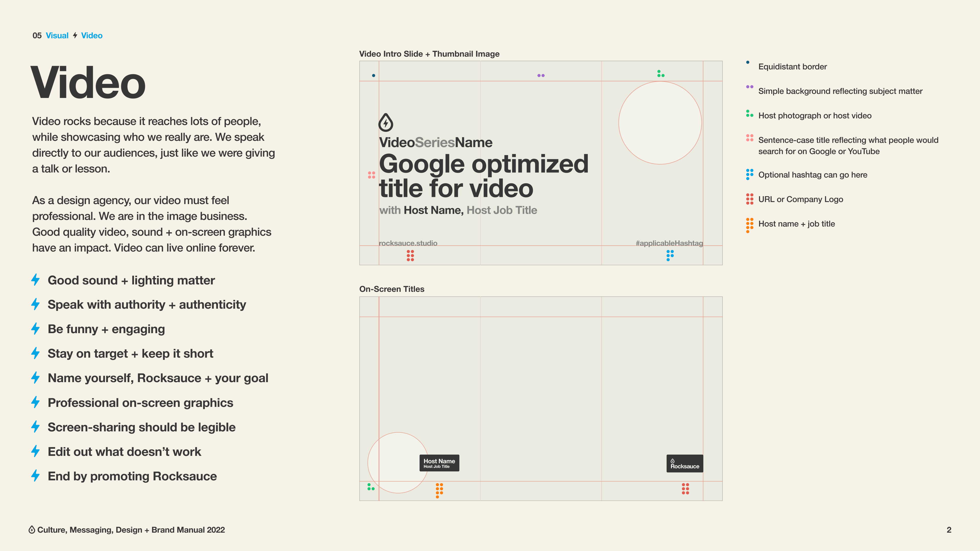The image size is (980, 551).
Task: Click the Host Name on-screen title badge
Action: (x=439, y=463)
